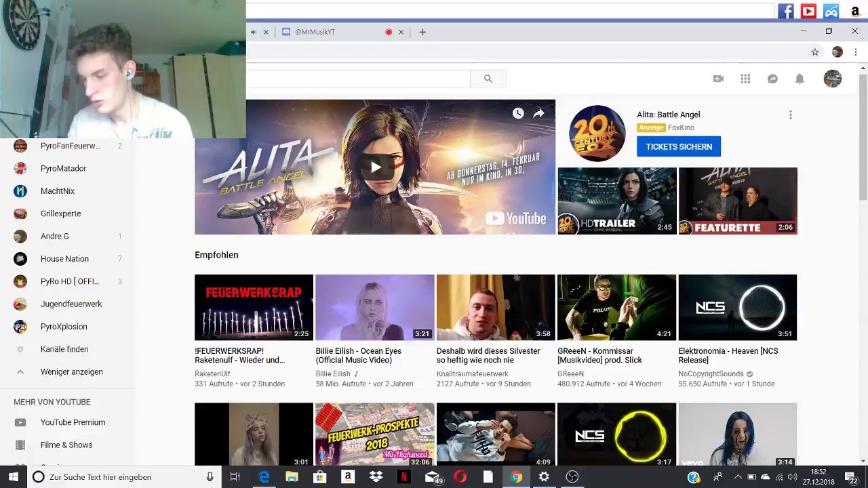Open a new browser tab

(422, 32)
